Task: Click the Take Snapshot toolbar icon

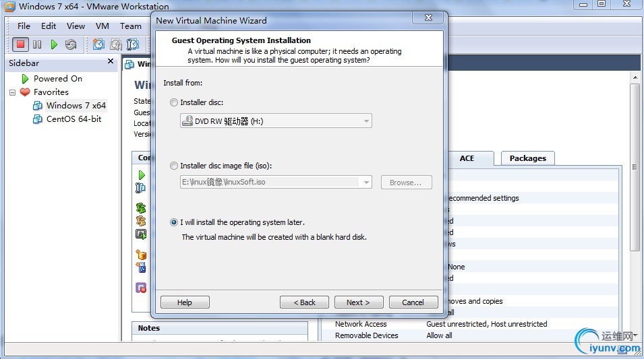Action: tap(98, 44)
